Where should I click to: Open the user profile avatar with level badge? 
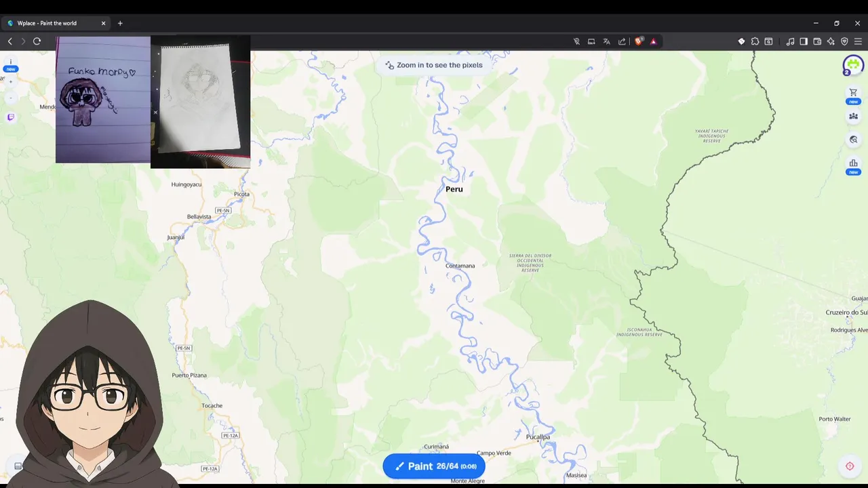(x=853, y=66)
